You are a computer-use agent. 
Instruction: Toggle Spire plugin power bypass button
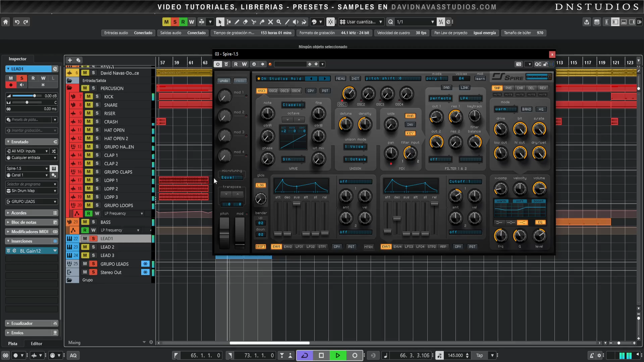pyautogui.click(x=218, y=64)
